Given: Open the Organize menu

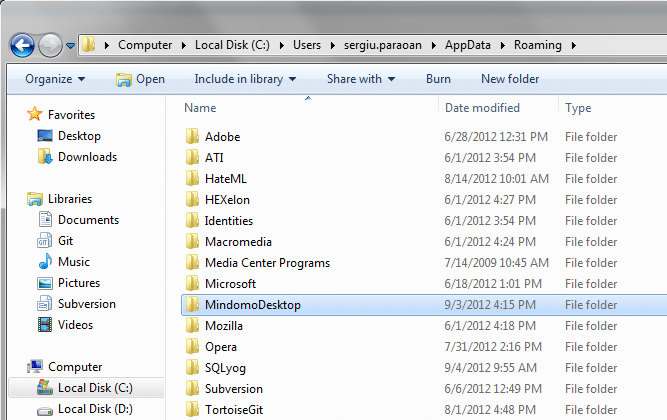Looking at the screenshot, I should tap(55, 79).
